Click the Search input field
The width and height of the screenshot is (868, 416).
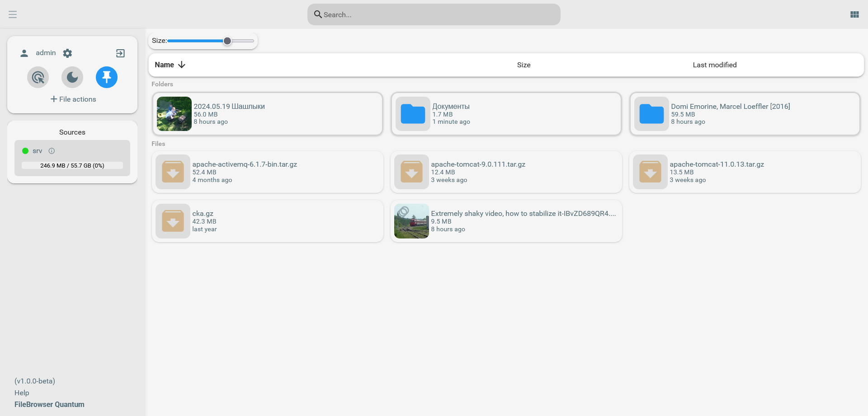pyautogui.click(x=434, y=14)
